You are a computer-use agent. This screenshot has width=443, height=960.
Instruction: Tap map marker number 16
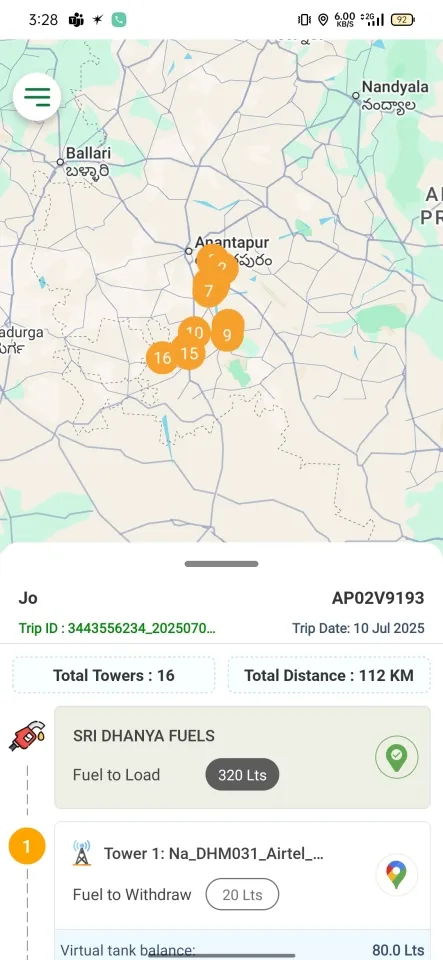pos(162,358)
